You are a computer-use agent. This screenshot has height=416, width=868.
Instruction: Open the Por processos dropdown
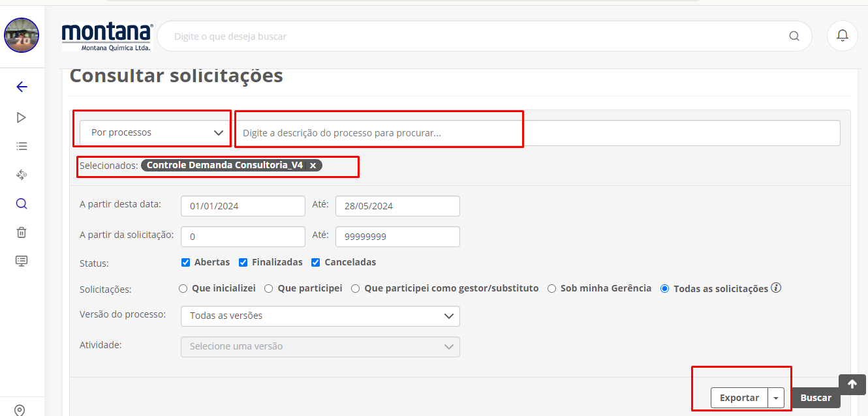155,132
